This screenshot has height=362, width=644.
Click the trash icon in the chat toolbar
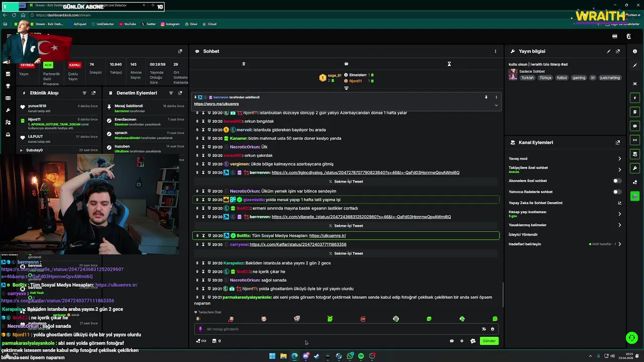click(x=244, y=64)
